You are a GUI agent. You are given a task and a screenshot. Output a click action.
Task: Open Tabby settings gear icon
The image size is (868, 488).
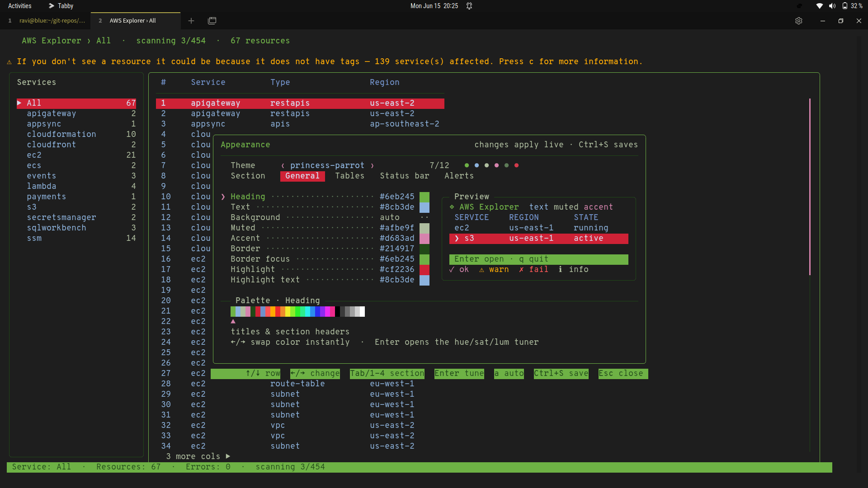799,21
